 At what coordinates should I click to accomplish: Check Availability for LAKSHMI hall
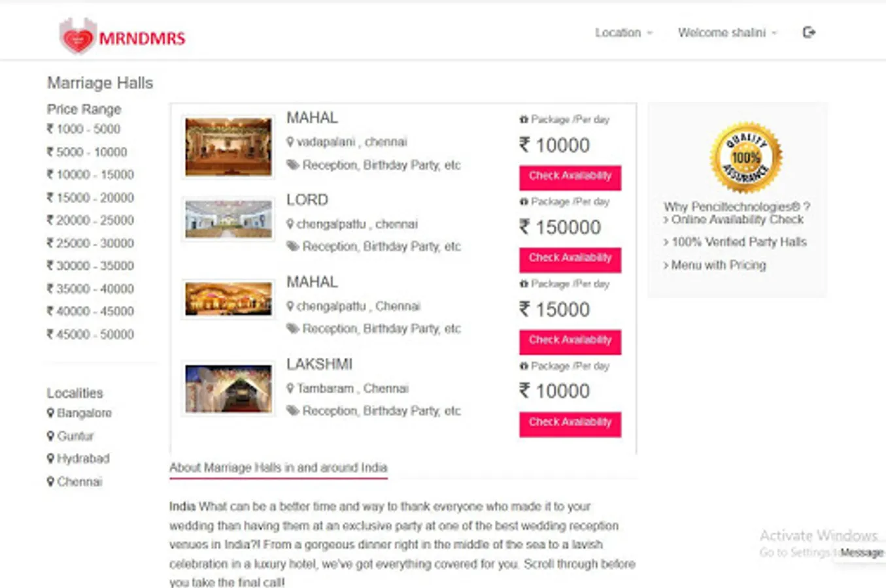point(570,423)
